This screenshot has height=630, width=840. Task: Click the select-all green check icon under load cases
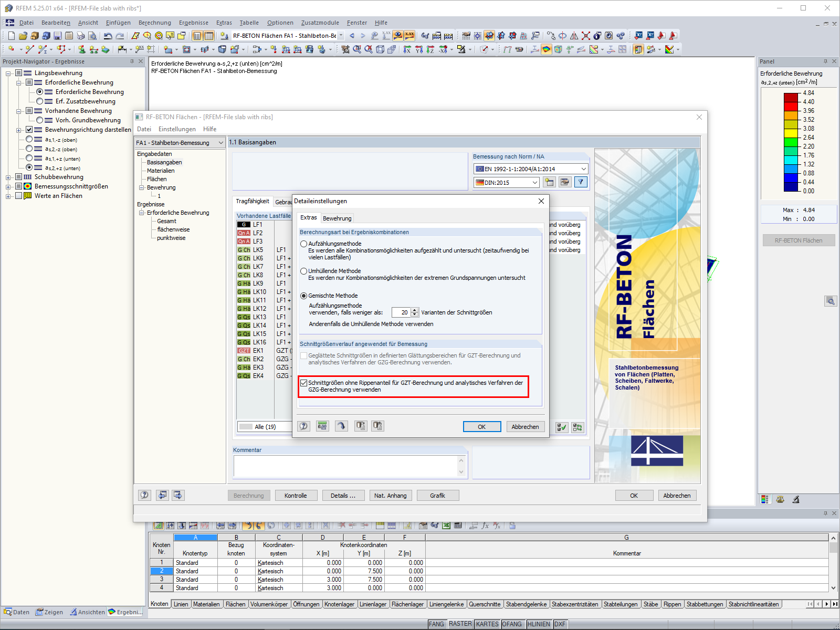[x=562, y=427]
